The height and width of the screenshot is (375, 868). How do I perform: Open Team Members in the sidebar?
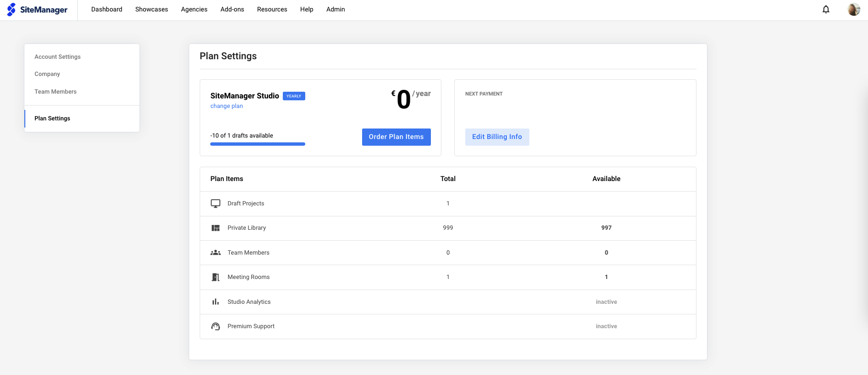click(x=55, y=92)
